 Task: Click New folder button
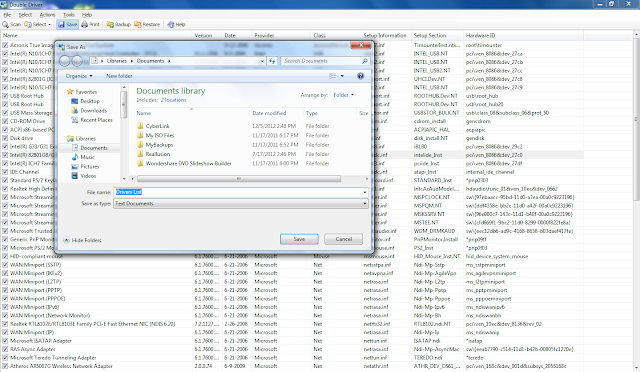coord(119,76)
